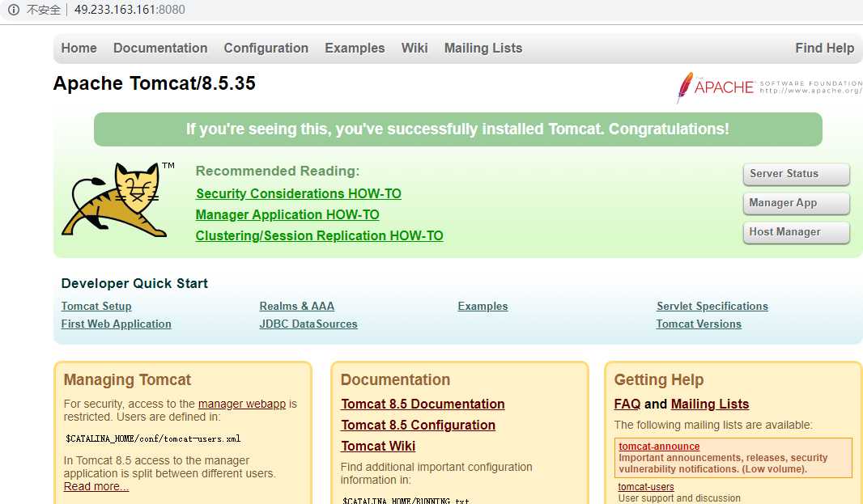Viewport: 863px width, 504px height.
Task: Open the Tomcat Setup link
Action: point(96,306)
